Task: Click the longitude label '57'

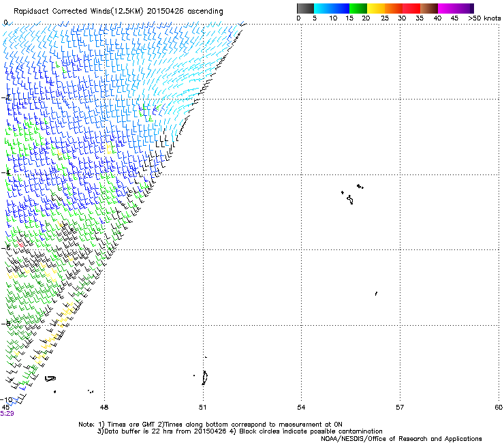Action: pos(400,408)
